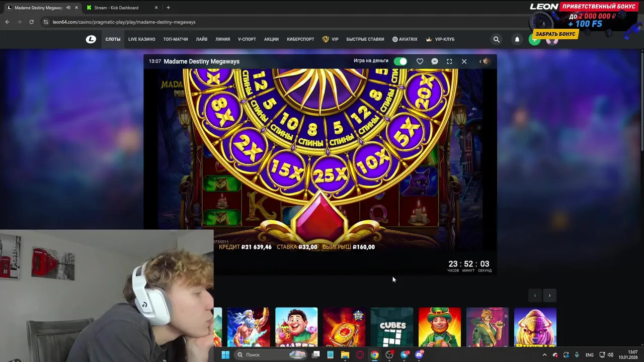Open the LIVE КАЗИНО menu item
644x362 pixels.
[x=141, y=39]
